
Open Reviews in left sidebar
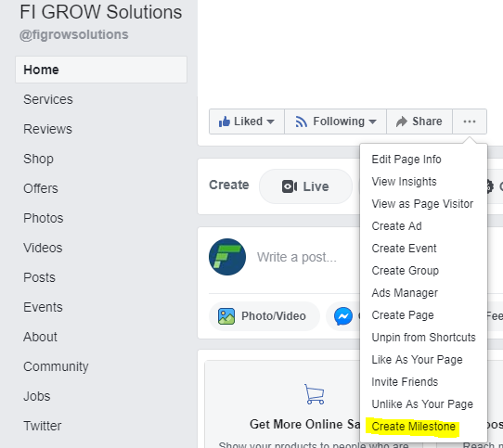[48, 129]
